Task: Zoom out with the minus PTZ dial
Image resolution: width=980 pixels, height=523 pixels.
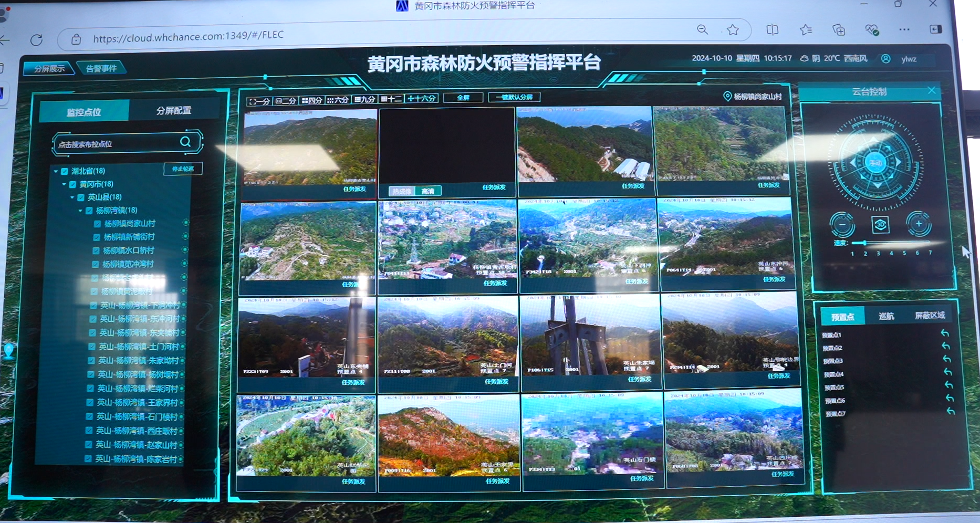Action: 842,225
